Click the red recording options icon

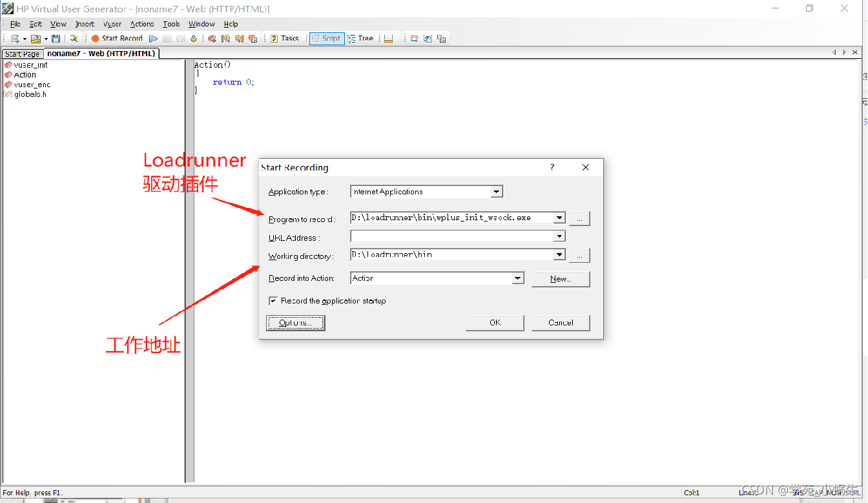click(x=212, y=39)
